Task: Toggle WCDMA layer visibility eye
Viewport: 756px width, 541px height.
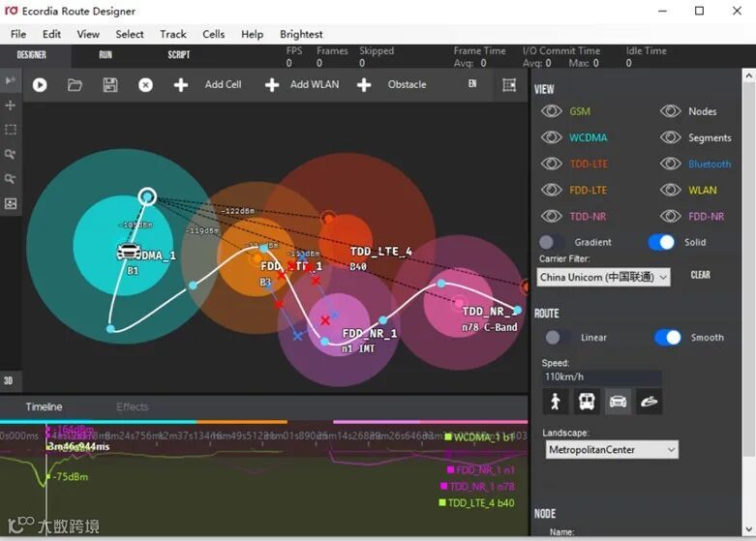Action: pyautogui.click(x=551, y=137)
